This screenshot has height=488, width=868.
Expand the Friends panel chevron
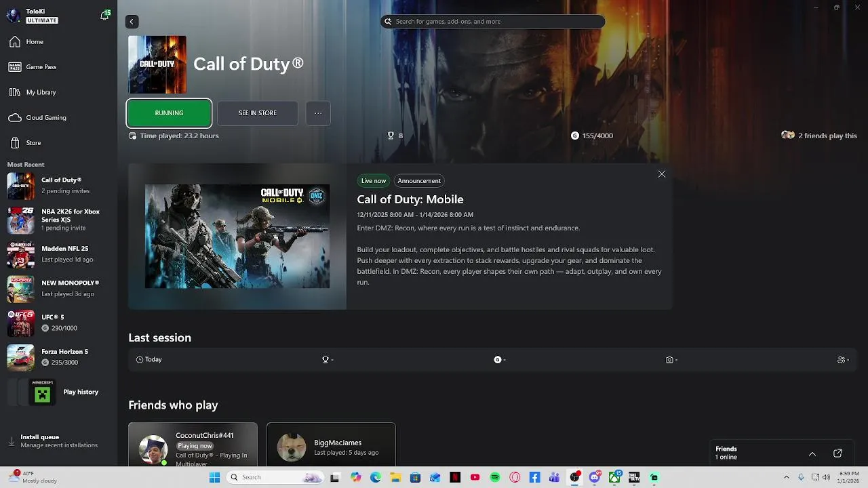(x=812, y=453)
